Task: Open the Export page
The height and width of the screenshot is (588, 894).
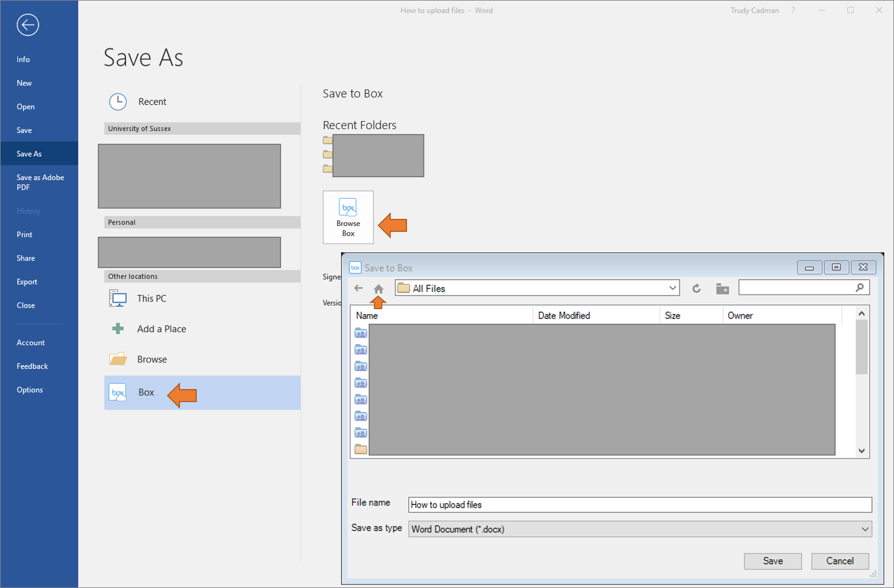Action: click(x=27, y=282)
